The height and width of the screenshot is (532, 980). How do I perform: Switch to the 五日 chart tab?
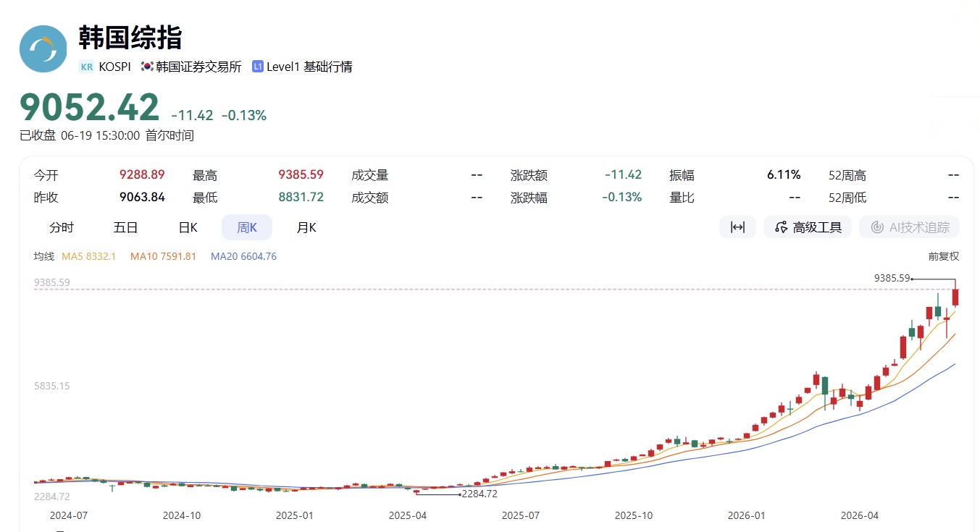click(x=125, y=227)
